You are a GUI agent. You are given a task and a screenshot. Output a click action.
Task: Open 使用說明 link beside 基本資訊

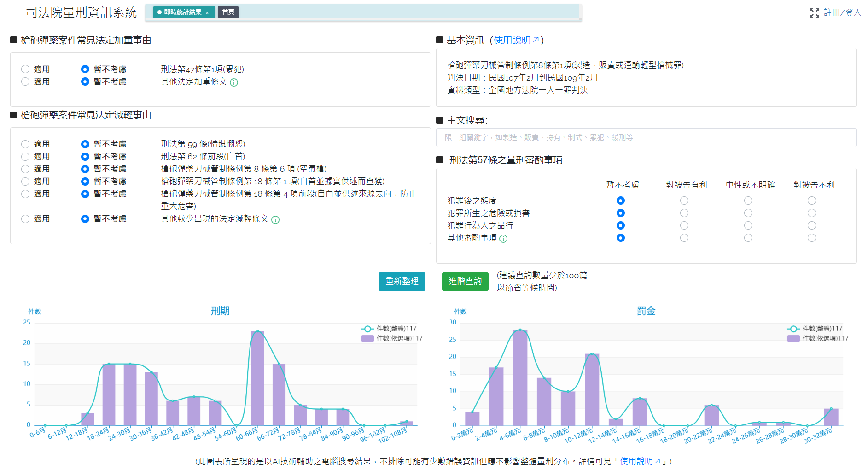[x=516, y=41]
